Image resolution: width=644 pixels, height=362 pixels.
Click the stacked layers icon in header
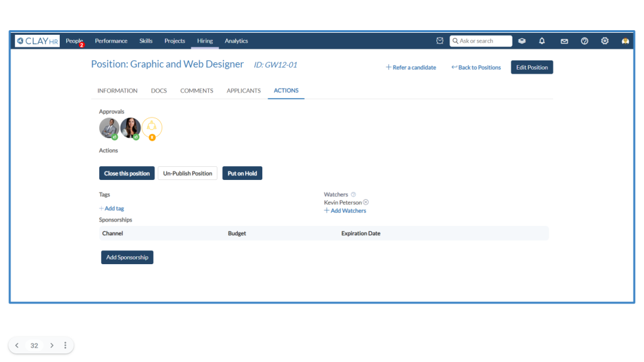click(522, 41)
